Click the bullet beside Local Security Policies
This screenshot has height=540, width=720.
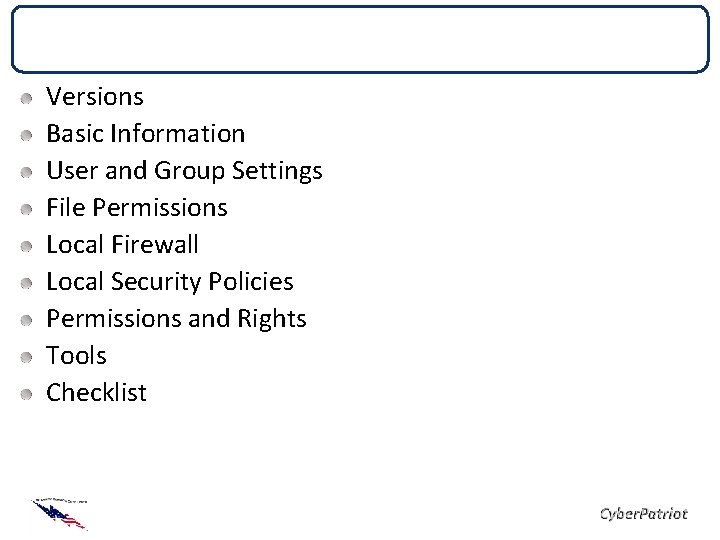pyautogui.click(x=27, y=283)
